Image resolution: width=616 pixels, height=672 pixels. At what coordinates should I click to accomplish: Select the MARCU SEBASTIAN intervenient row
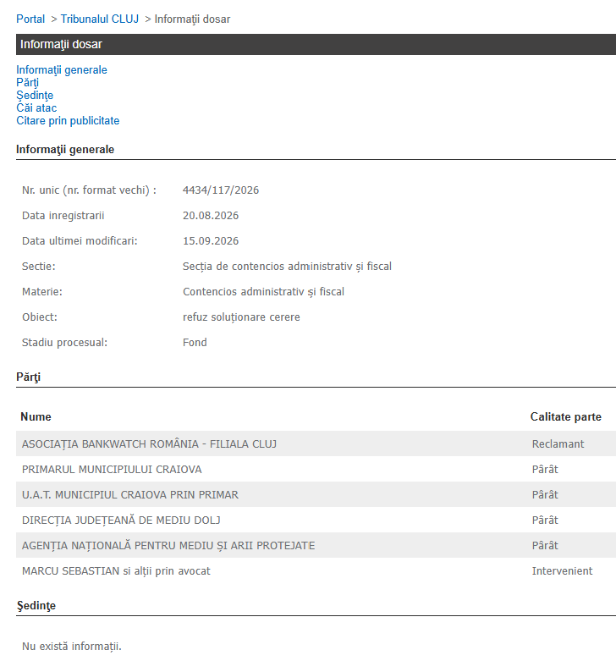point(316,570)
